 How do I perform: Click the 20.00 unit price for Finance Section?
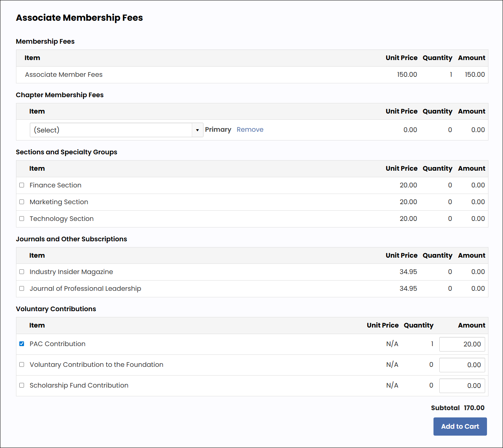[x=408, y=185]
